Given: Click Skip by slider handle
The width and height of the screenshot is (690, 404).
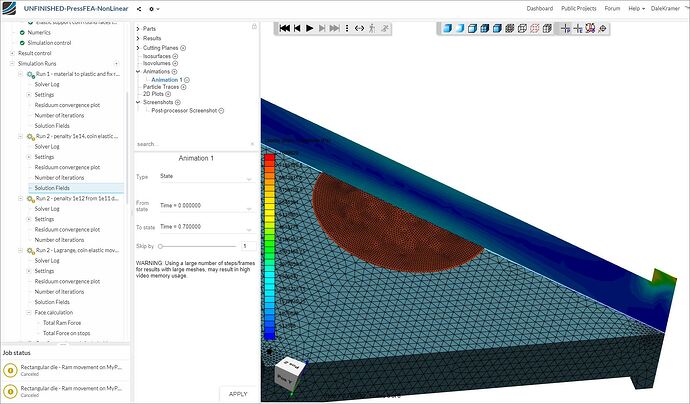Looking at the screenshot, I should click(161, 246).
